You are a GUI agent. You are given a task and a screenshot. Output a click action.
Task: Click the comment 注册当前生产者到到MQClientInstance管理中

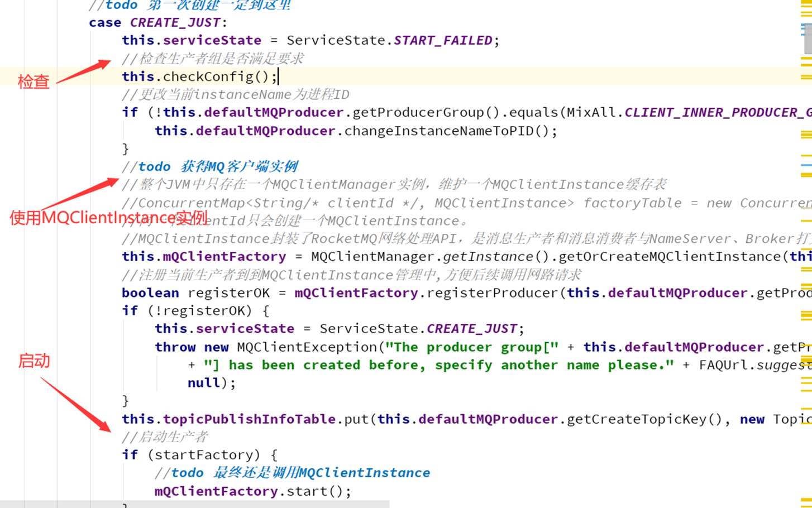click(x=352, y=275)
